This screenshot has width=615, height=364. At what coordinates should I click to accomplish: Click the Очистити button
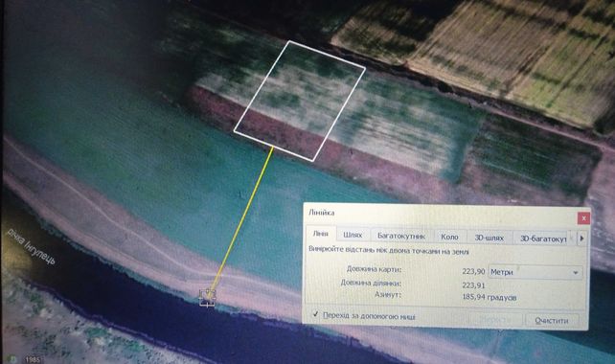click(552, 321)
